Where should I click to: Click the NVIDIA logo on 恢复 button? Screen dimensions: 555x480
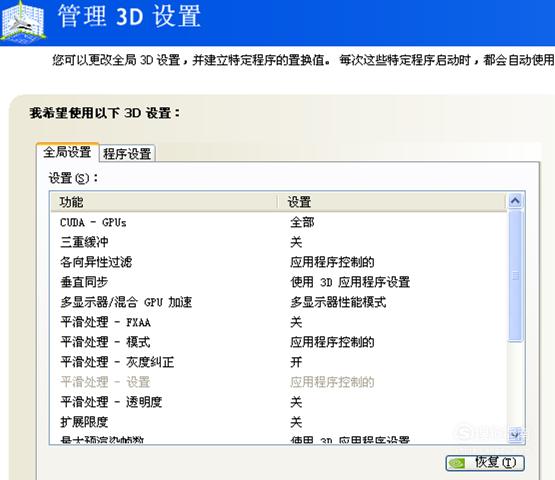click(x=457, y=463)
